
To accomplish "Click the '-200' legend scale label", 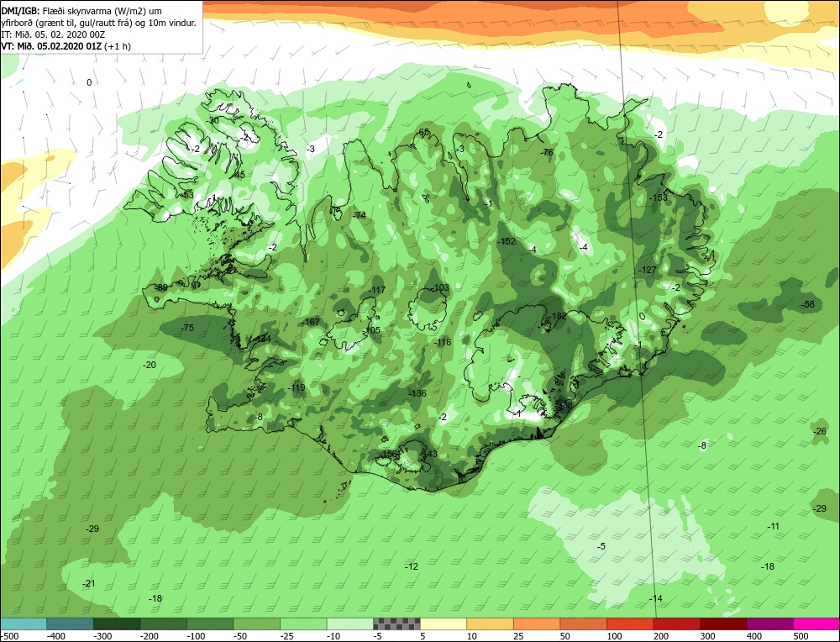I will point(150,636).
